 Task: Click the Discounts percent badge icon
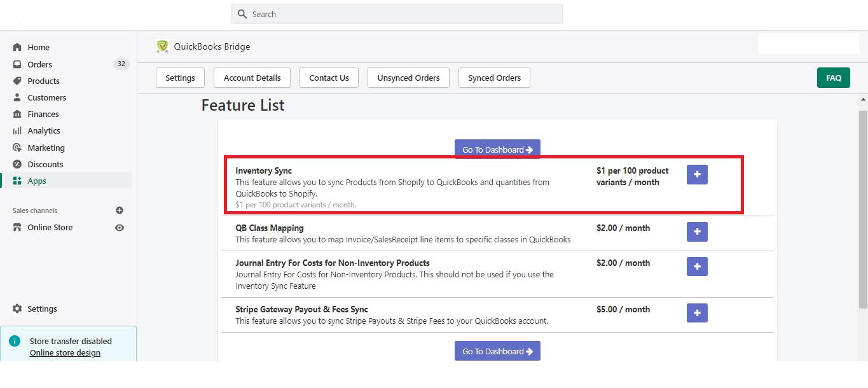(17, 164)
